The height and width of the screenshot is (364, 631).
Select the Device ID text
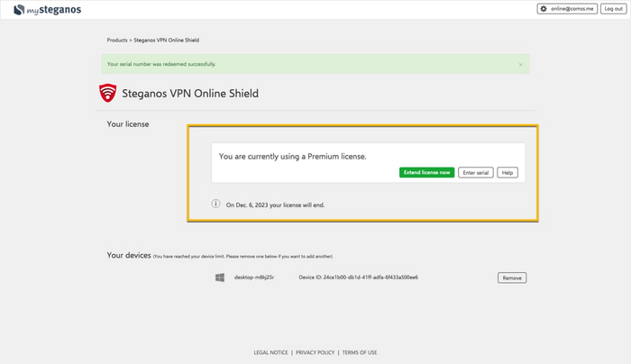pyautogui.click(x=358, y=278)
